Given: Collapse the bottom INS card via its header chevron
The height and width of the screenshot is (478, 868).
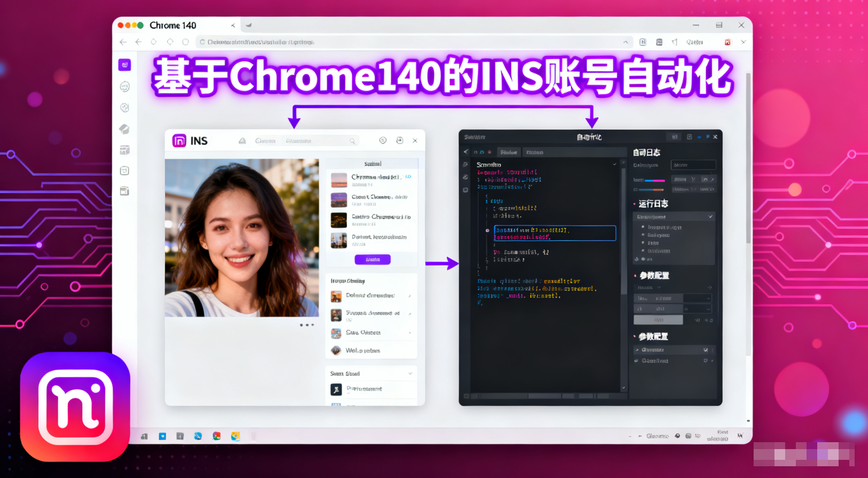Looking at the screenshot, I should (410, 373).
